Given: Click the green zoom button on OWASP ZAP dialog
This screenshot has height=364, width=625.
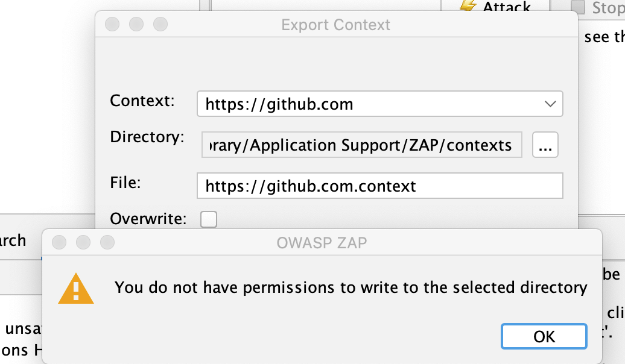Looking at the screenshot, I should [108, 242].
